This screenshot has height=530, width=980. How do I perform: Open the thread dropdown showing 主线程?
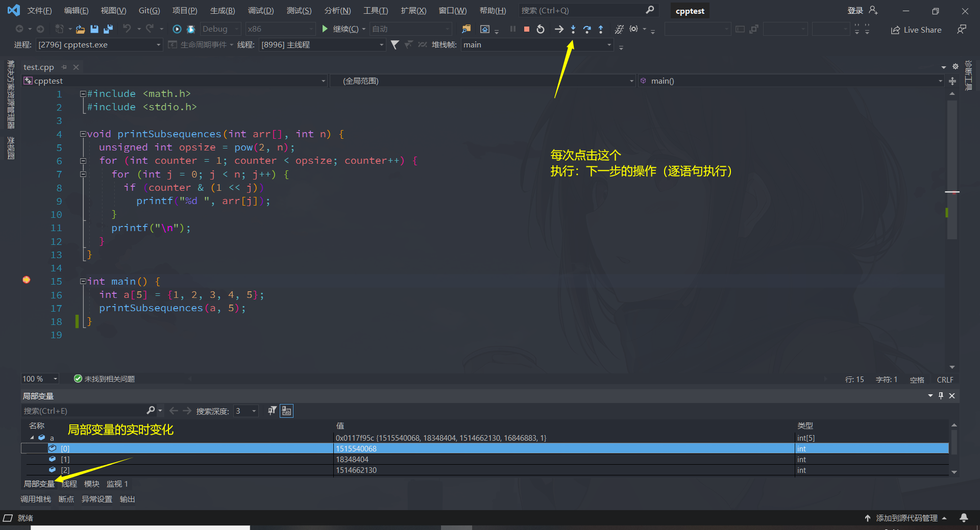[323, 45]
